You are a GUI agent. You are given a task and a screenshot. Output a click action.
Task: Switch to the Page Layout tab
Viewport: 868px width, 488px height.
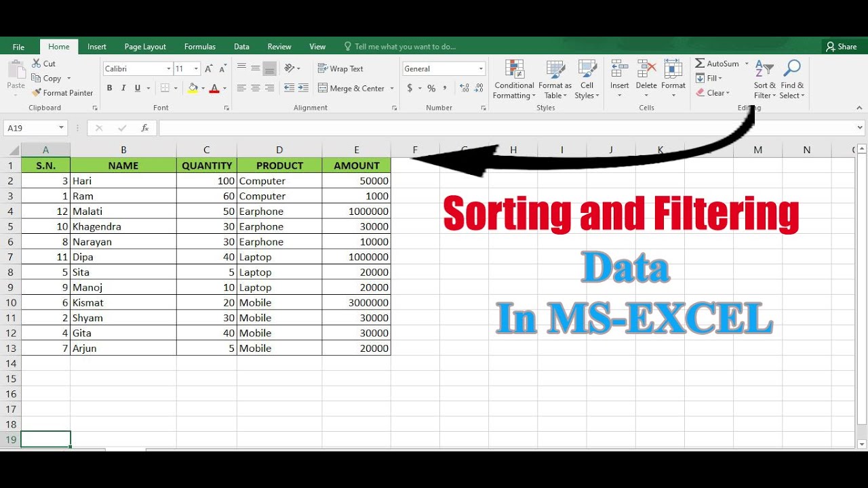(x=145, y=47)
